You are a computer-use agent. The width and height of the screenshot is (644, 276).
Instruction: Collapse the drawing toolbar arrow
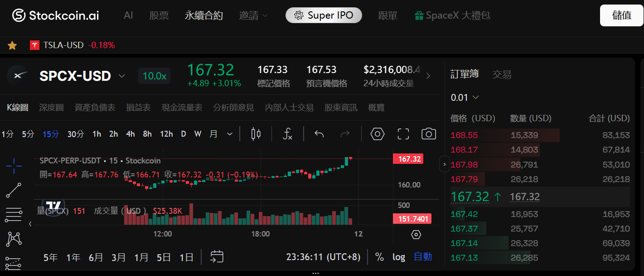(30, 224)
